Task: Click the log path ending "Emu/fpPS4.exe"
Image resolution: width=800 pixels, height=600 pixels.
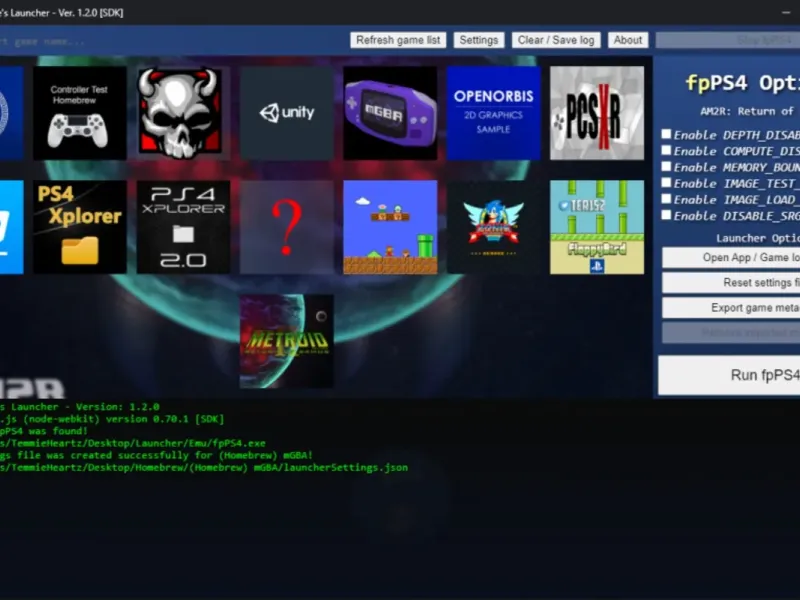Action: click(133, 443)
